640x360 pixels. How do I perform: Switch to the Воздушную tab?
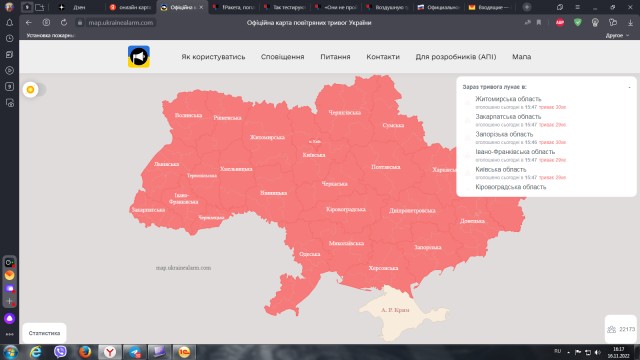[x=387, y=7]
